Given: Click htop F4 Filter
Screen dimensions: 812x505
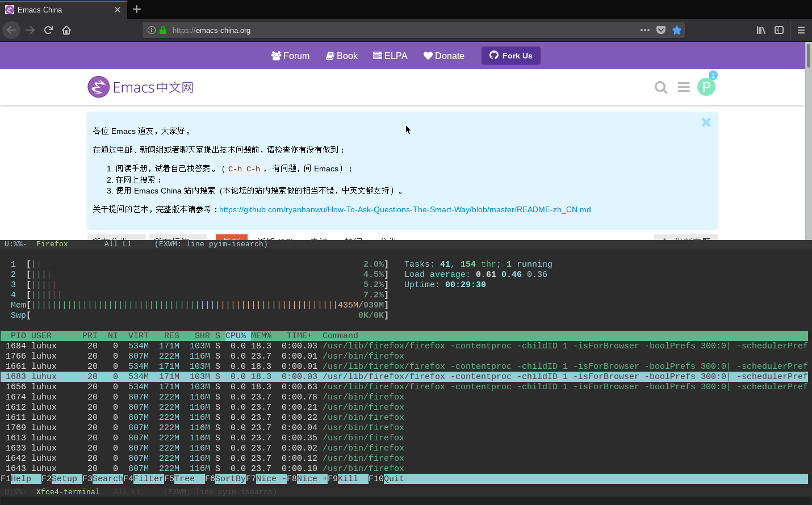Looking at the screenshot, I should [144, 478].
